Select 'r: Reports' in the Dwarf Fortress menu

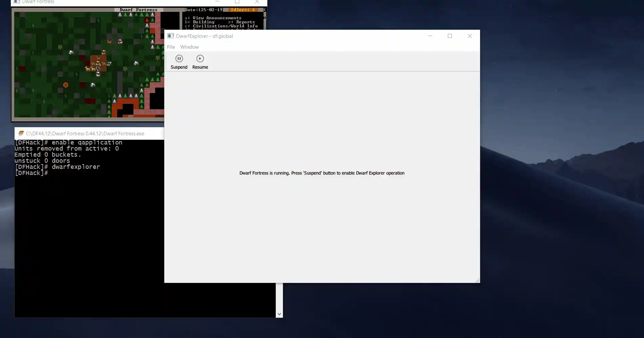242,22
